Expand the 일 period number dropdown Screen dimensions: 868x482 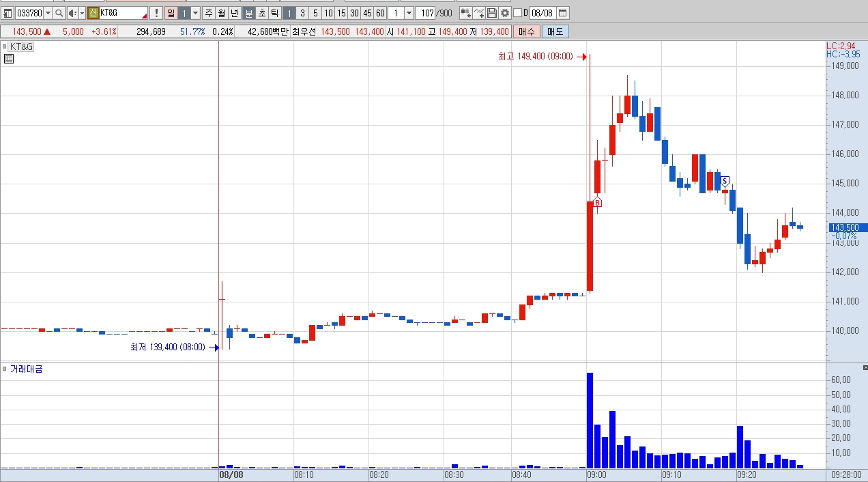(195, 13)
